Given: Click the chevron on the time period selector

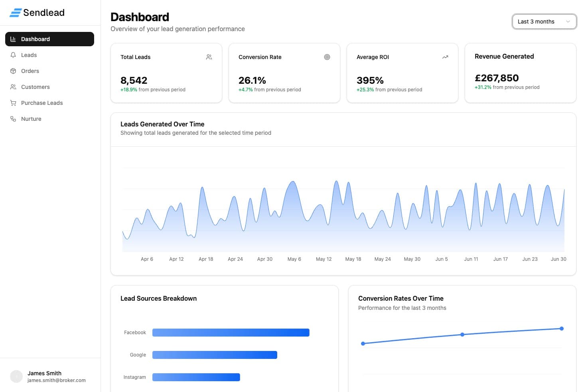Looking at the screenshot, I should click(568, 22).
